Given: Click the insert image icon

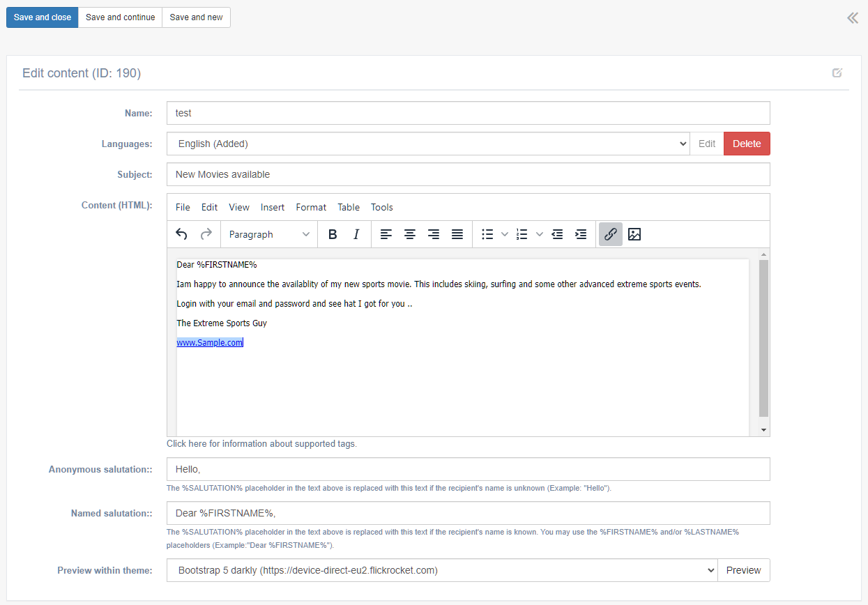Looking at the screenshot, I should pyautogui.click(x=634, y=234).
